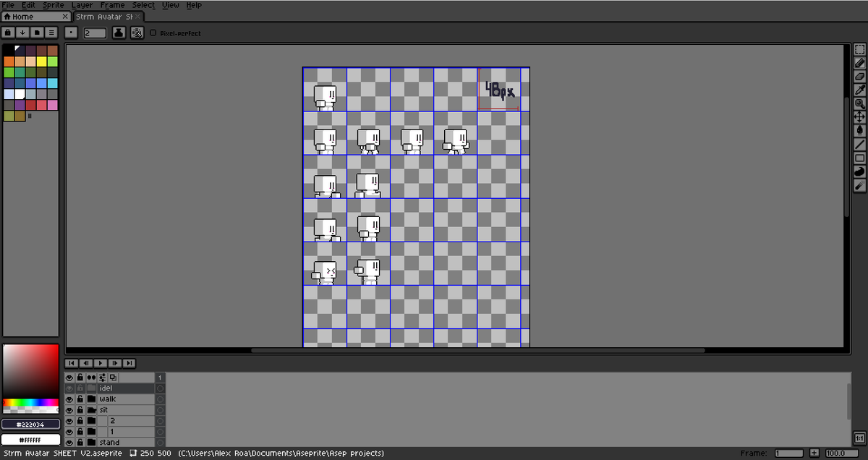Image resolution: width=868 pixels, height=460 pixels.
Task: Collapse the sit group folder
Action: (x=91, y=410)
